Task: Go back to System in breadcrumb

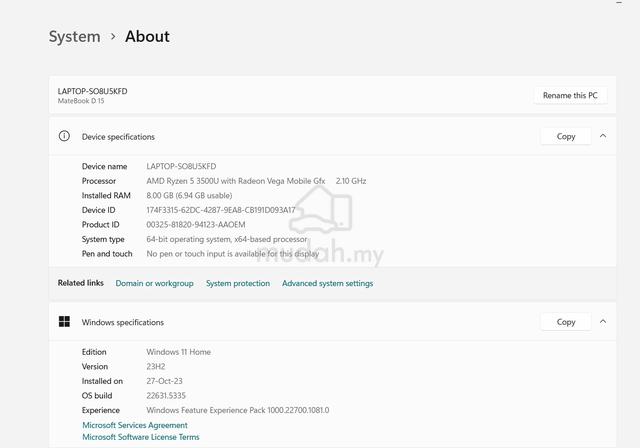Action: coord(75,37)
